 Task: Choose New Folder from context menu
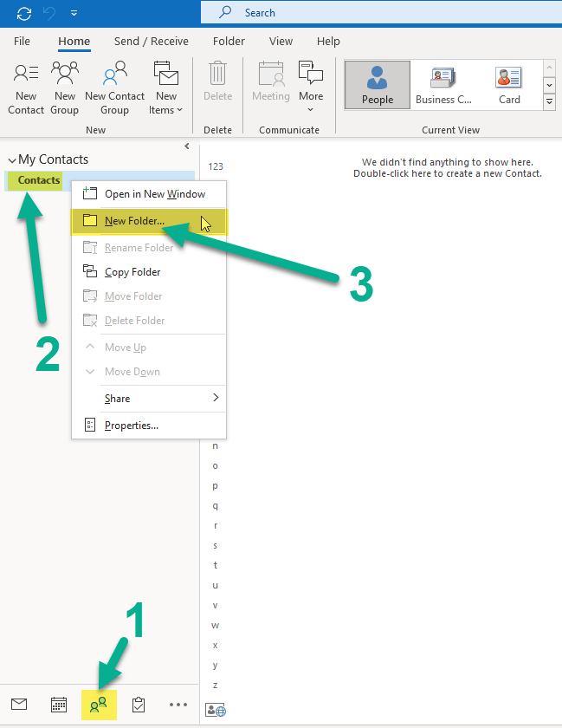134,221
